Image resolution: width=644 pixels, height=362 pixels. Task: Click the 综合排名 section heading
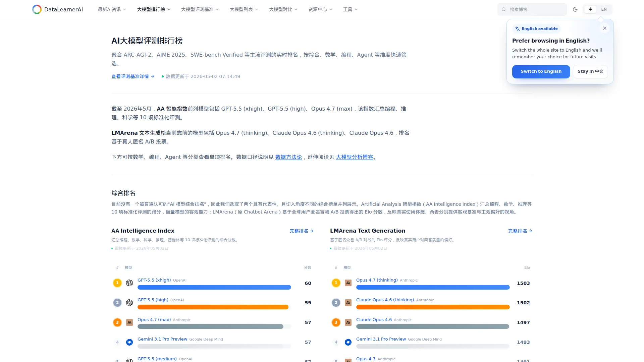click(x=123, y=193)
